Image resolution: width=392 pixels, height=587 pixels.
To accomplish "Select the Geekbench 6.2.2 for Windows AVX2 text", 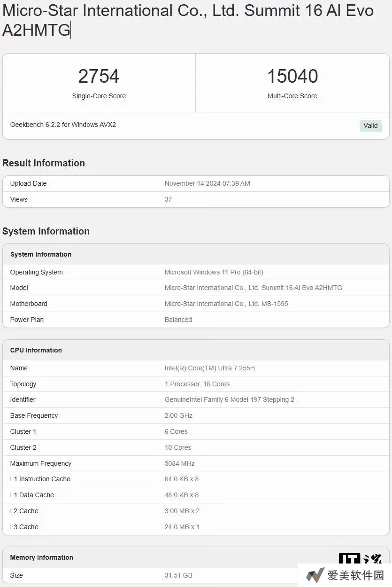I will click(63, 125).
